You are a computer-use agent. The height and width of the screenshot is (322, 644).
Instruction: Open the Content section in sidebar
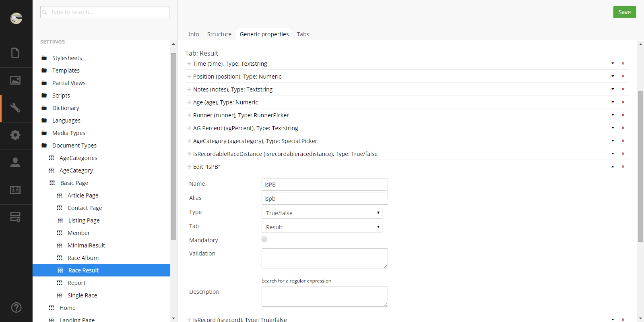click(x=15, y=53)
